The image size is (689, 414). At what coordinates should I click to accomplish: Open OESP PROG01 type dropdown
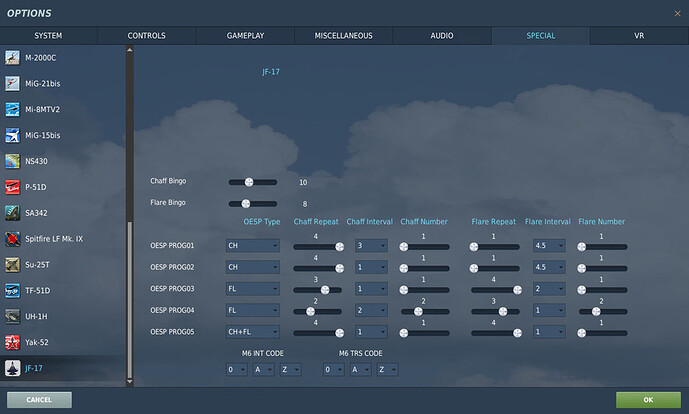click(253, 246)
